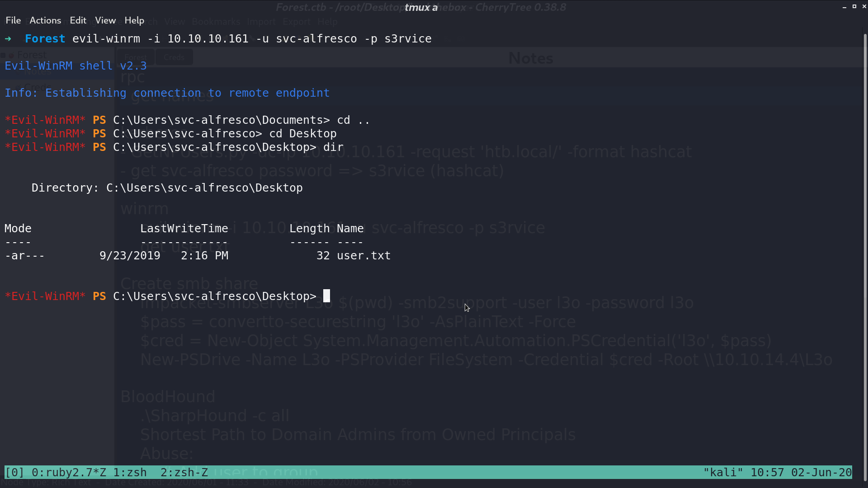Click the terminal vertical scrollbar

coord(865,258)
